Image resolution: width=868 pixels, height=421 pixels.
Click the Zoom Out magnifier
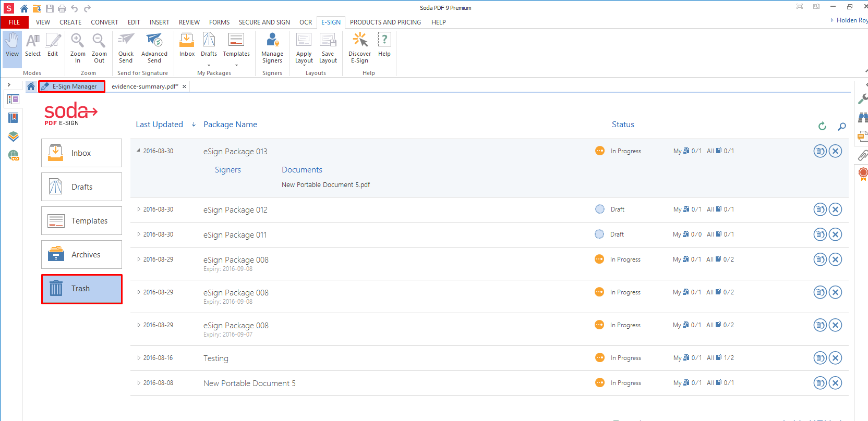tap(99, 48)
